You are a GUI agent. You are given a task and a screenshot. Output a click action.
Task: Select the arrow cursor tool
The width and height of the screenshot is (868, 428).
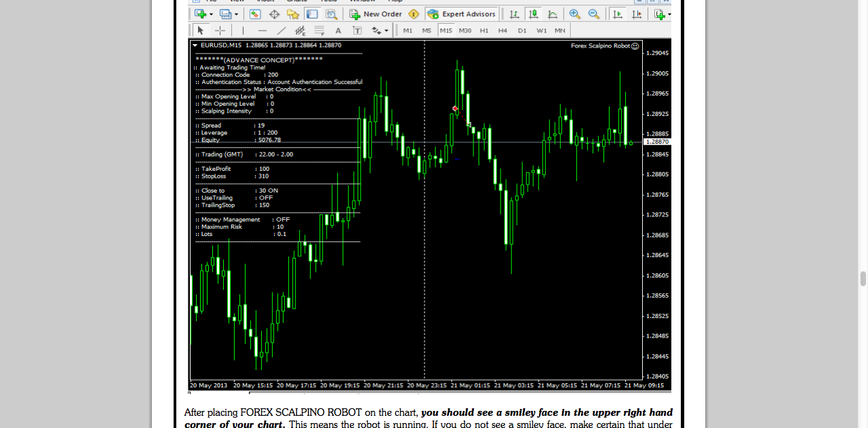[200, 31]
